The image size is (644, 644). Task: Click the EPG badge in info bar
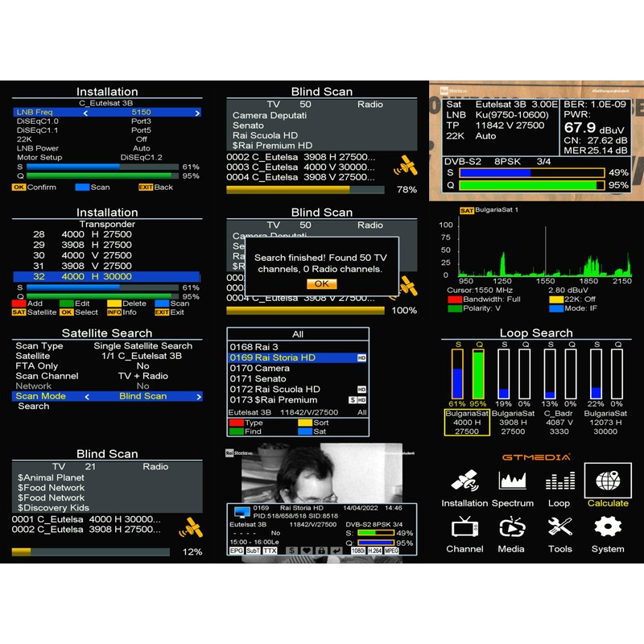pos(236,551)
